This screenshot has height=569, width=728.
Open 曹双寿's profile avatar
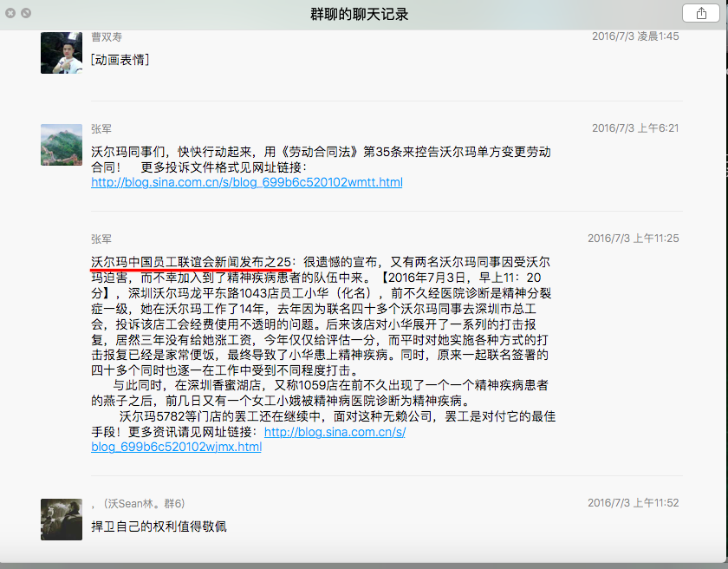(x=62, y=53)
